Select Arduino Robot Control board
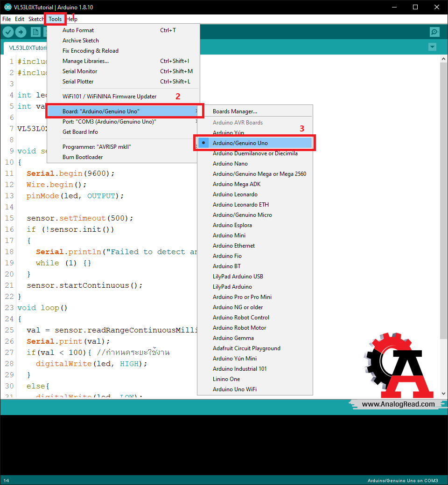 tap(255, 318)
